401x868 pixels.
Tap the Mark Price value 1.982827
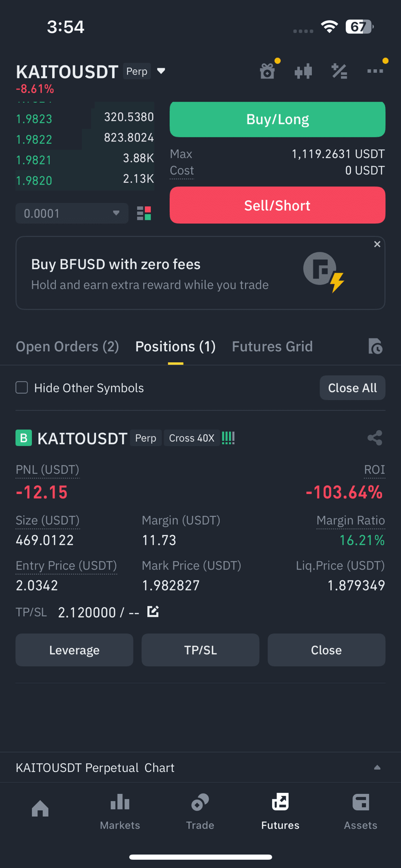click(170, 585)
